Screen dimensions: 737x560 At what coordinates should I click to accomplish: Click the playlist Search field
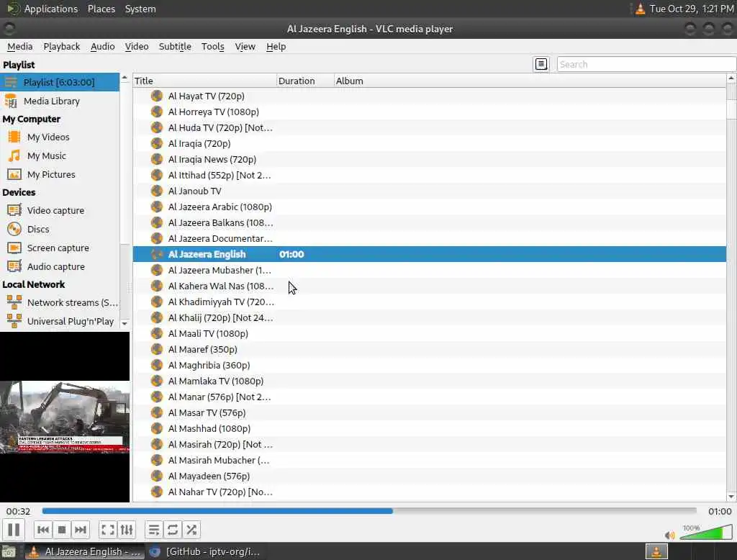[646, 64]
